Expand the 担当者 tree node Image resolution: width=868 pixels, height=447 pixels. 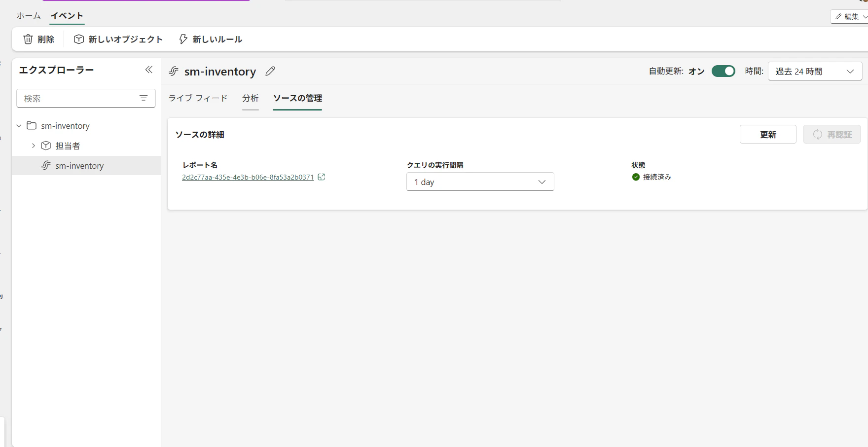click(x=33, y=146)
